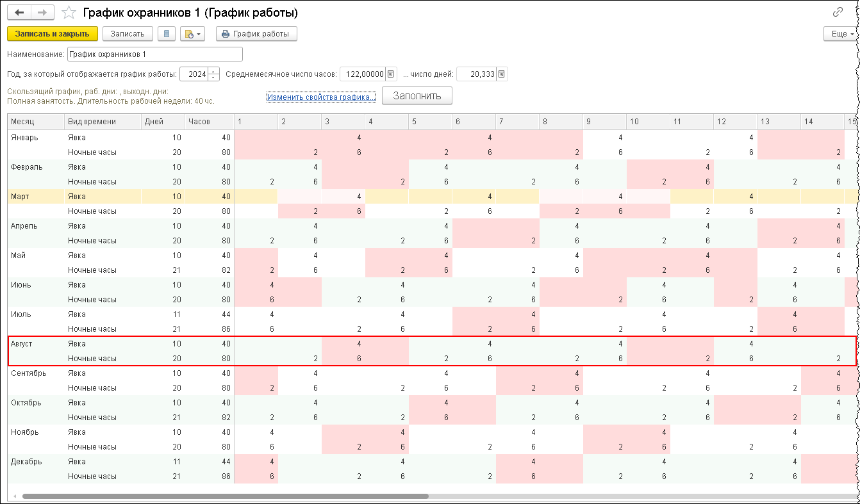Select hours value 44 in Декабрь Явка row
This screenshot has height=504, width=860.
coord(209,461)
